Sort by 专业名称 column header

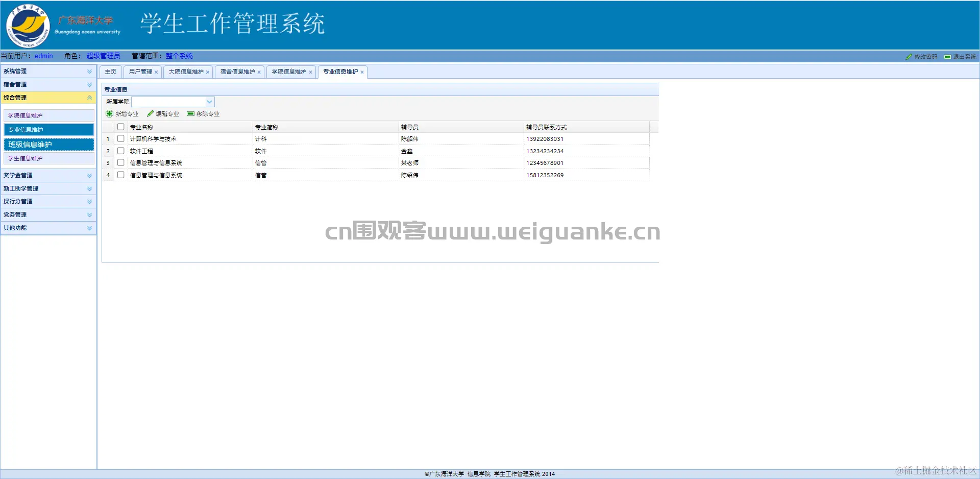pos(190,127)
